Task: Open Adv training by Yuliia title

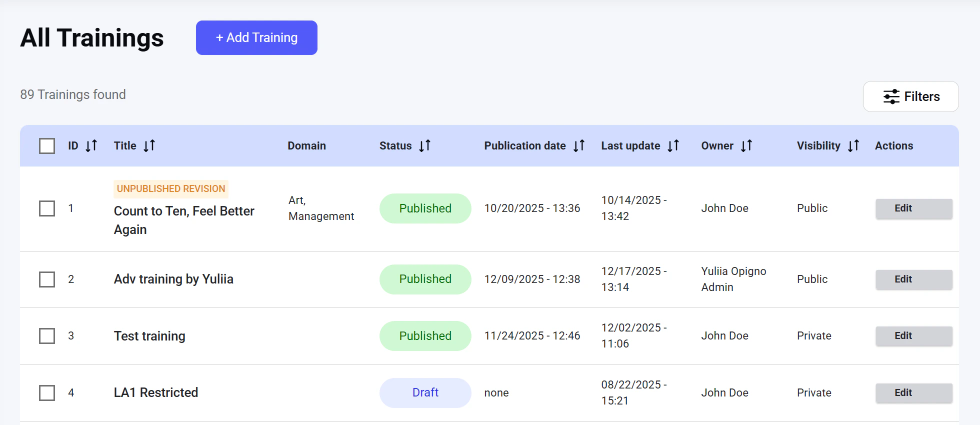Action: (173, 279)
